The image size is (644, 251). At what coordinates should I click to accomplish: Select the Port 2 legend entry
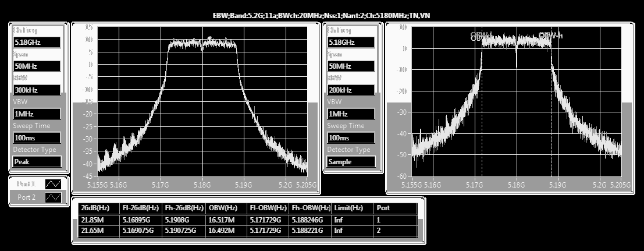(38, 197)
